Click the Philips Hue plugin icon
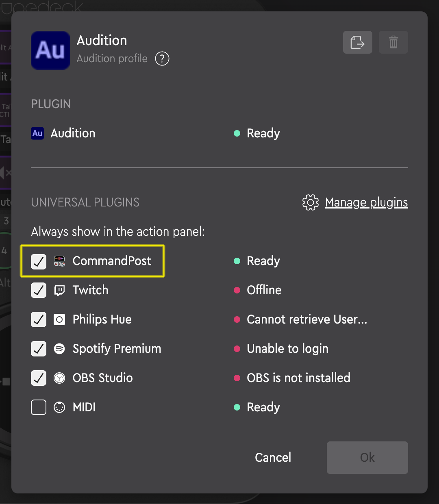Viewport: 439px width, 504px height. click(59, 319)
